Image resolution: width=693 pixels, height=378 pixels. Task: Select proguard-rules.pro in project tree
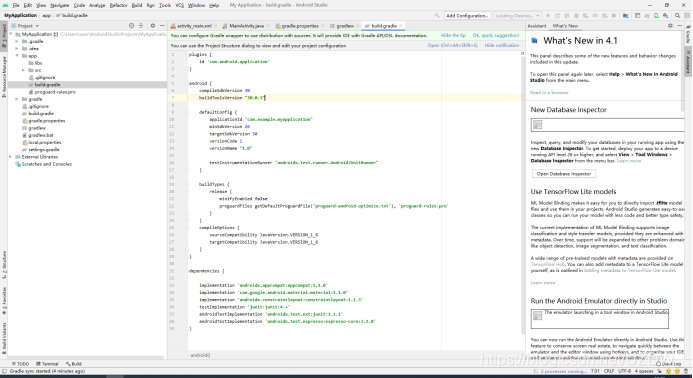[x=55, y=92]
